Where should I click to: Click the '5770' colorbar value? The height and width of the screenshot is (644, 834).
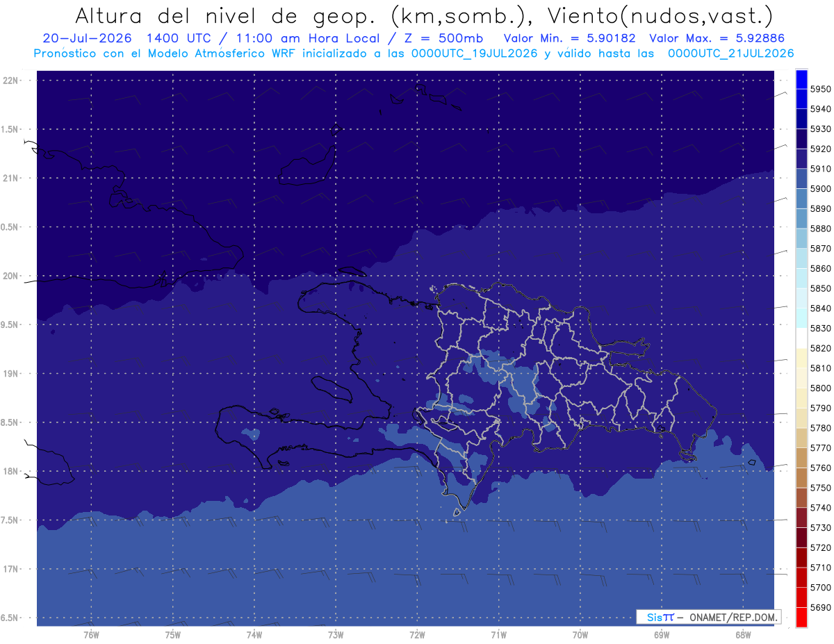tap(821, 447)
